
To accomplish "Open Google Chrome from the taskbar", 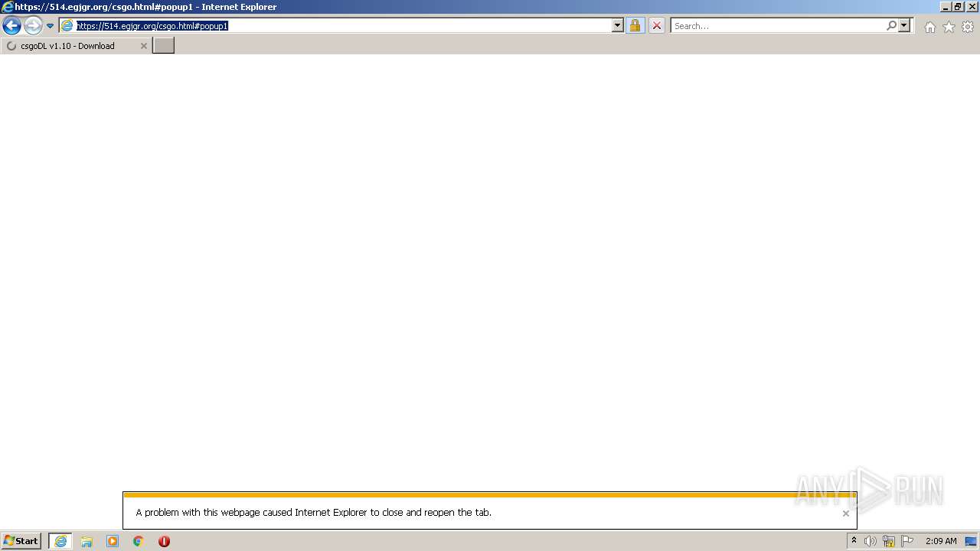I will 139,541.
